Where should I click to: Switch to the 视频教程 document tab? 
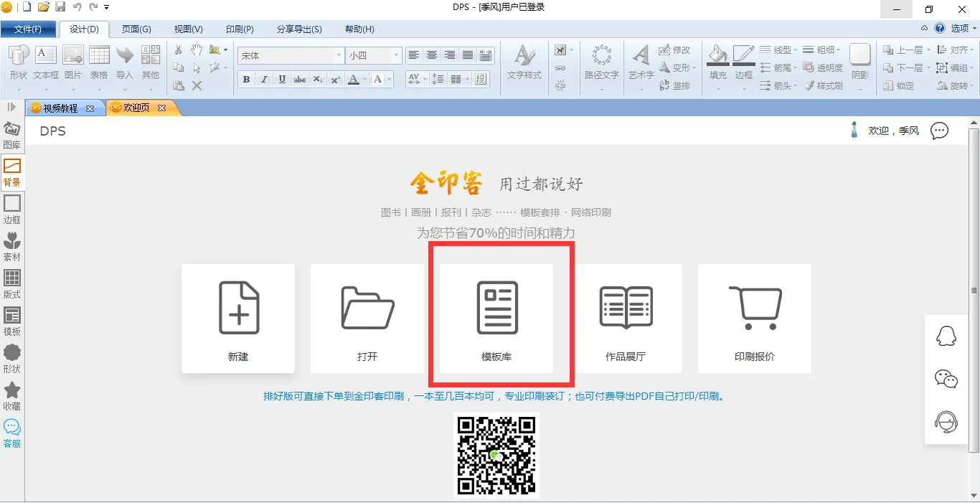[x=60, y=108]
